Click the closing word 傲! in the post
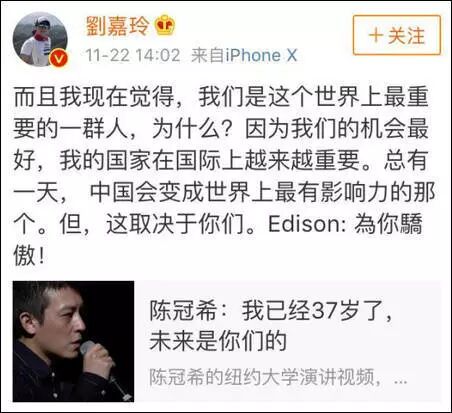452x413 pixels. point(29,256)
